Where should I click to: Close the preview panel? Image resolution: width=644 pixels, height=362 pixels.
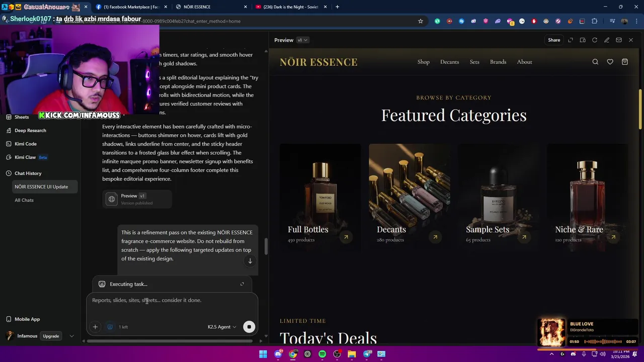631,40
